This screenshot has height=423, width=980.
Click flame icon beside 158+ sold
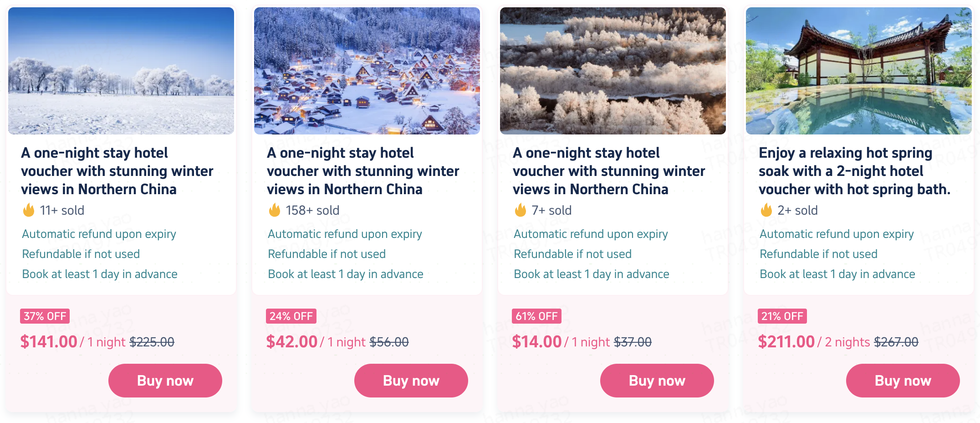(275, 210)
